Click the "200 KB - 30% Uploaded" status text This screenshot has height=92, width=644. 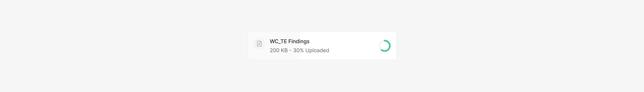[299, 51]
